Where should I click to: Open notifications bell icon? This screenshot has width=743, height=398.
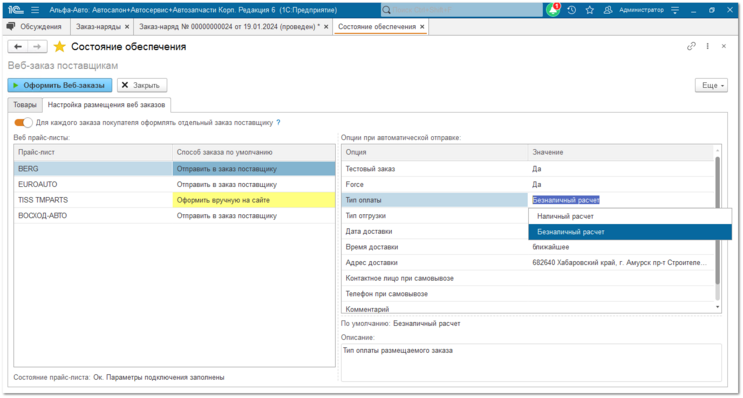tap(553, 10)
